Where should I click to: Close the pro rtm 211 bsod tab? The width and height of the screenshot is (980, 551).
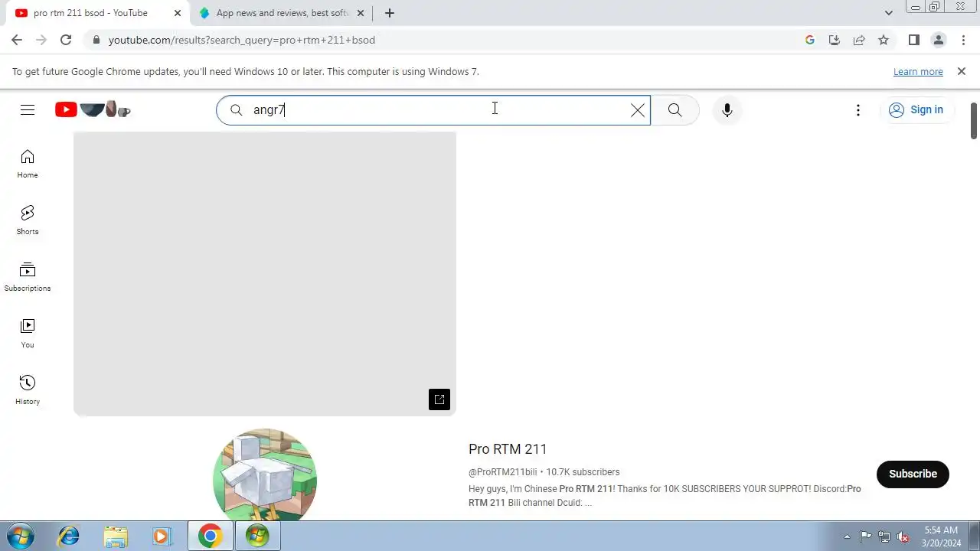178,13
